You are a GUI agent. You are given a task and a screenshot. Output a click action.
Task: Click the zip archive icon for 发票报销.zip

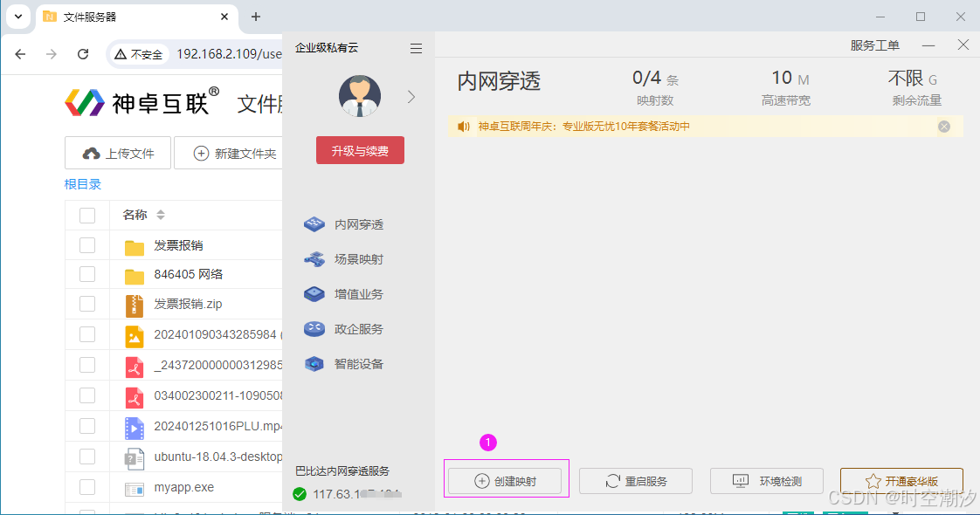(x=135, y=306)
